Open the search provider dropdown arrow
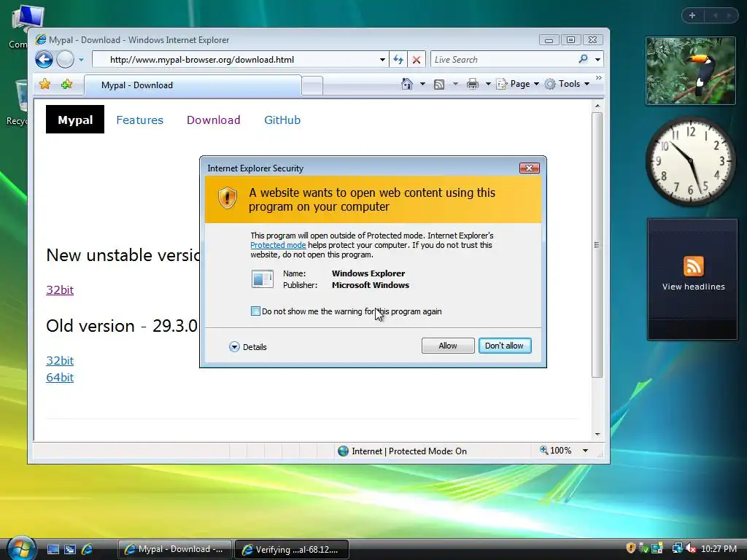The height and width of the screenshot is (560, 747). tap(597, 60)
